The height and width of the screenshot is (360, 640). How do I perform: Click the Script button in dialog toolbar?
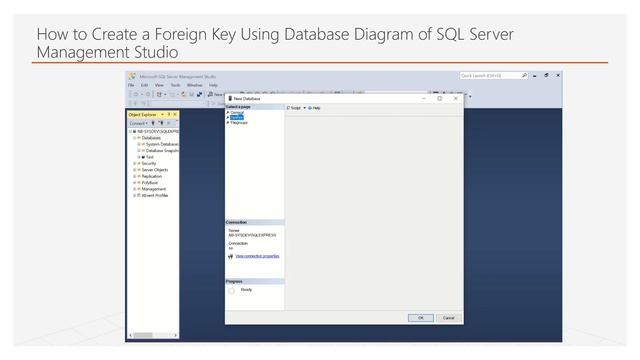pyautogui.click(x=294, y=108)
